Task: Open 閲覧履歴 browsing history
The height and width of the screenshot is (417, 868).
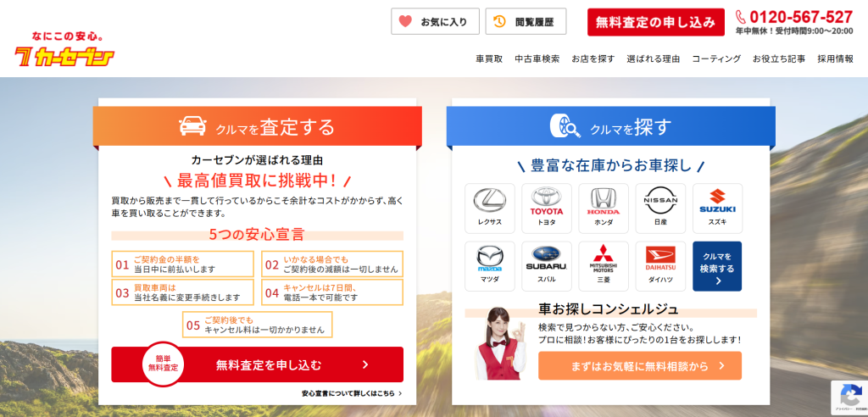Action: (x=526, y=22)
